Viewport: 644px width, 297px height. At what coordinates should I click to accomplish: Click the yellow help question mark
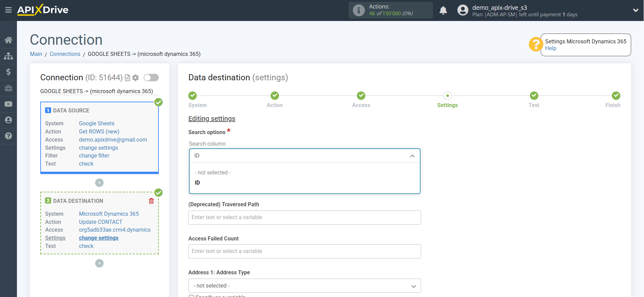[x=536, y=44]
